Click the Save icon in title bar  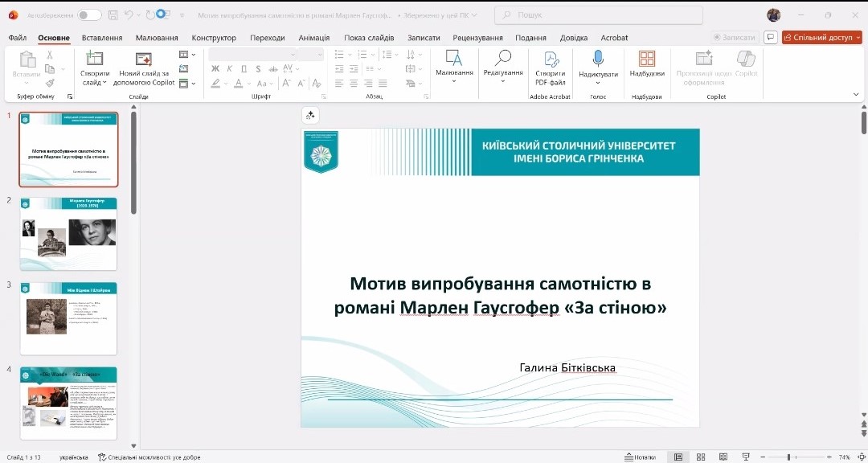(x=113, y=14)
